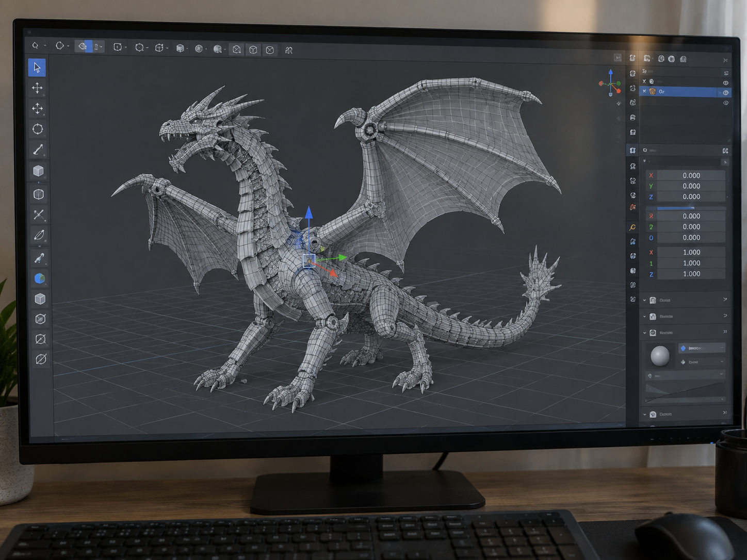Click the gray material preview sphere thumbnail
Viewport: 747px width, 560px height.
pos(660,355)
